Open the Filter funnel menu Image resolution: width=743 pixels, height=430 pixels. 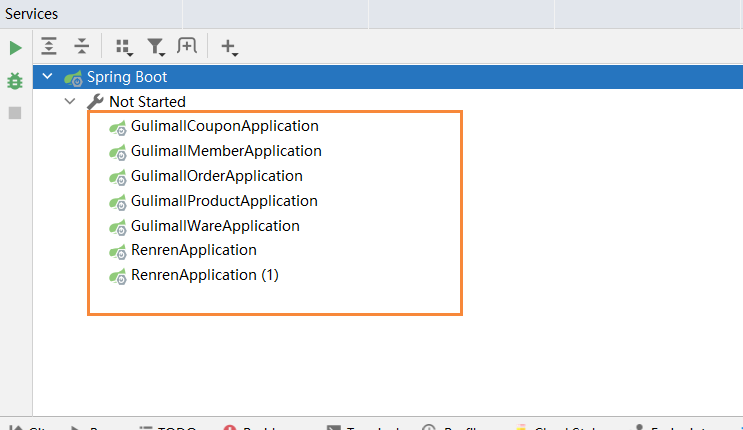(156, 46)
